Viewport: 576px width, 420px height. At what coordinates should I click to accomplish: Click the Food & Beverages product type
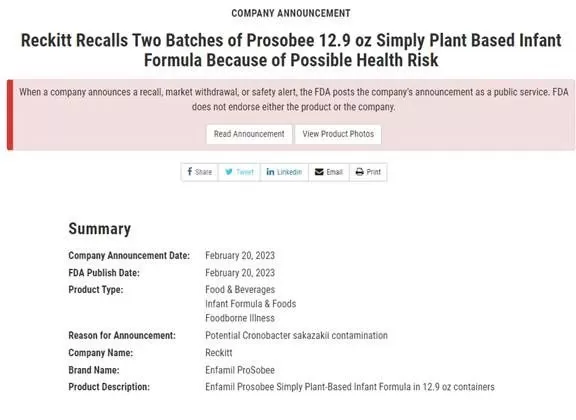(240, 290)
